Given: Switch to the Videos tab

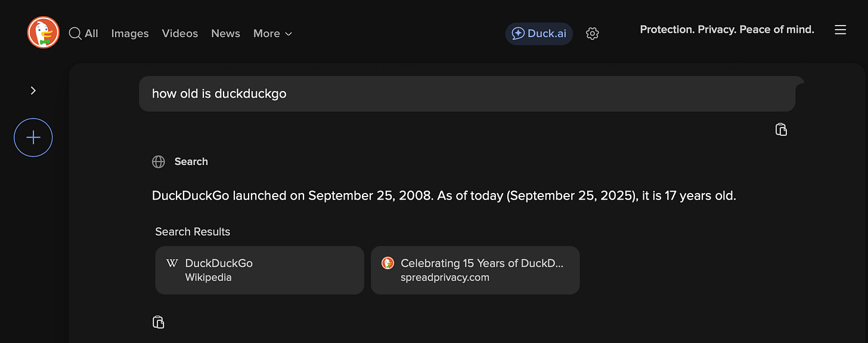Looking at the screenshot, I should pos(180,33).
